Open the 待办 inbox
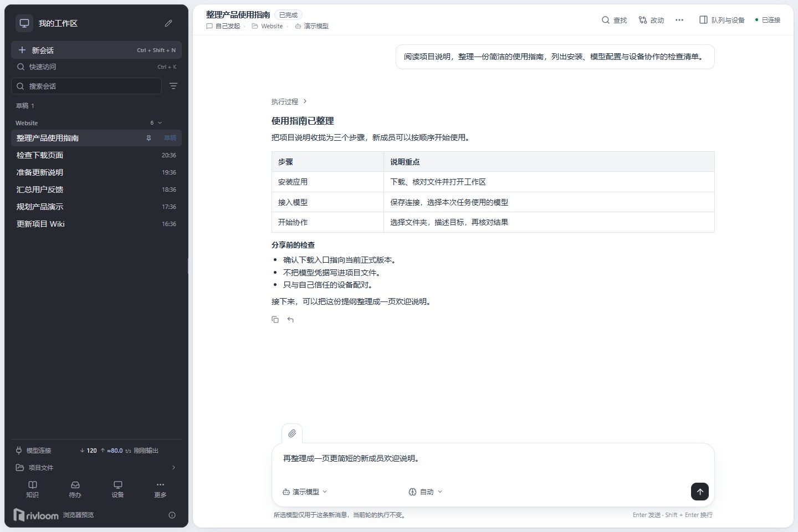This screenshot has height=532, width=798. (75, 489)
